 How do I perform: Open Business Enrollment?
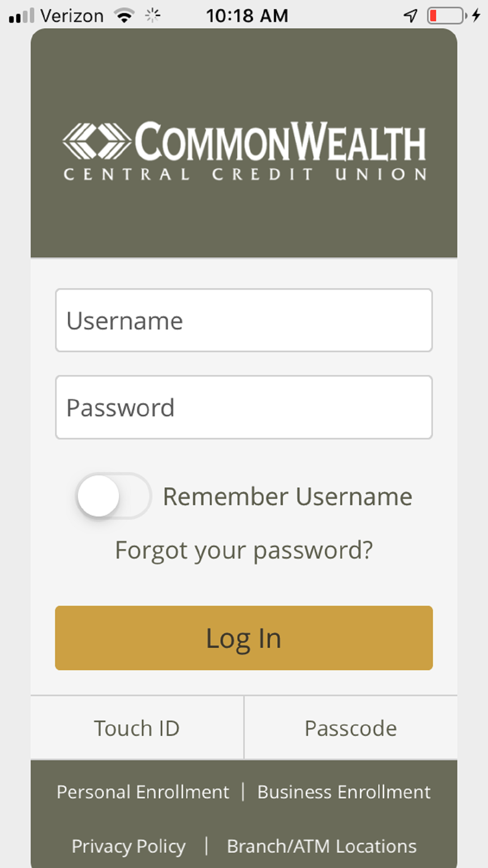coord(344,792)
